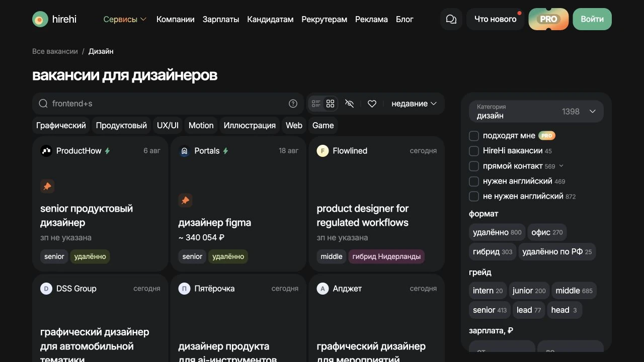Image resolution: width=644 pixels, height=362 pixels.
Task: Select the Web category tab
Action: 294,125
